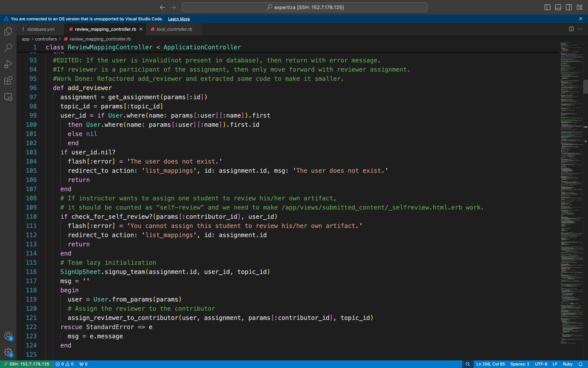588x368 pixels.
Task: Open the editor More Actions ellipsis
Action: pyautogui.click(x=580, y=29)
